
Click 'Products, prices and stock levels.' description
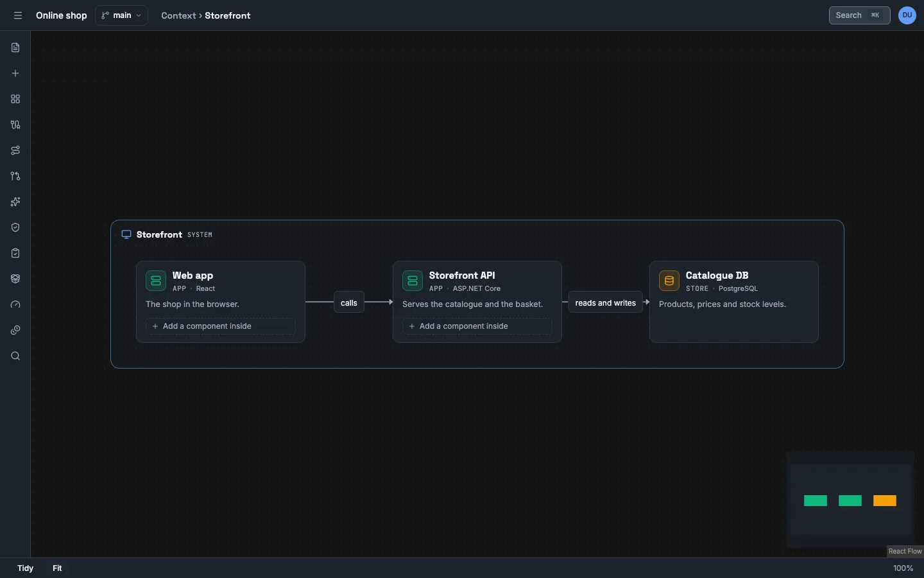click(x=723, y=304)
